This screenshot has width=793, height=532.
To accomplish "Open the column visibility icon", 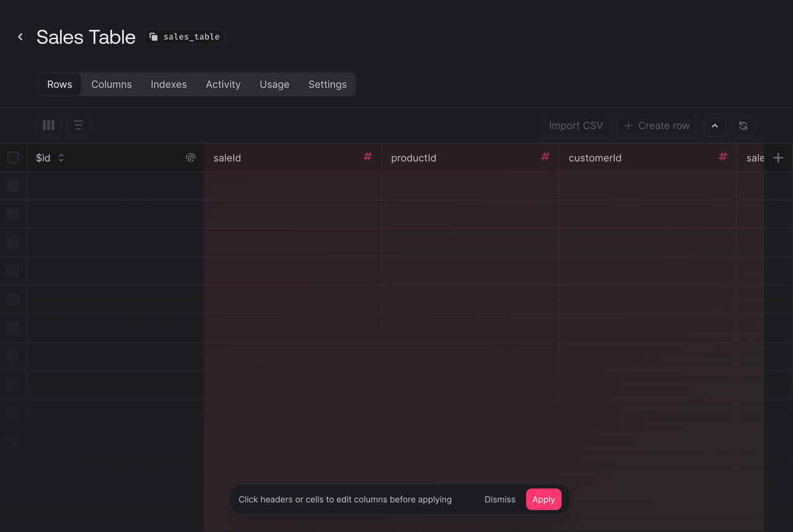I will pyautogui.click(x=49, y=125).
